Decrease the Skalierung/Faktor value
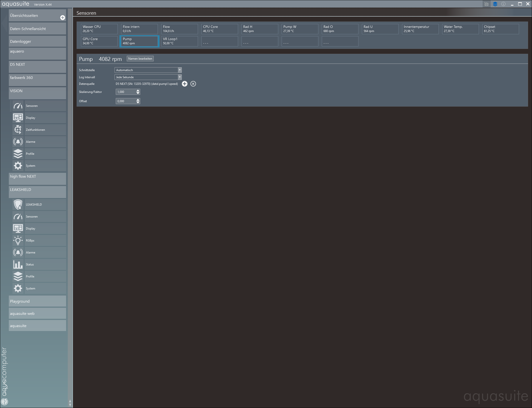Screen dimensions: 532x408 pos(138,93)
